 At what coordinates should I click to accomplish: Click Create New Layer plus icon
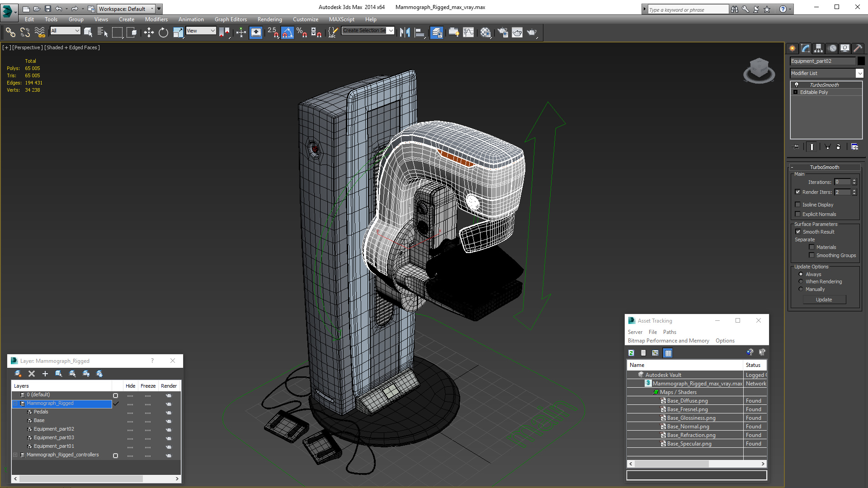pyautogui.click(x=45, y=374)
